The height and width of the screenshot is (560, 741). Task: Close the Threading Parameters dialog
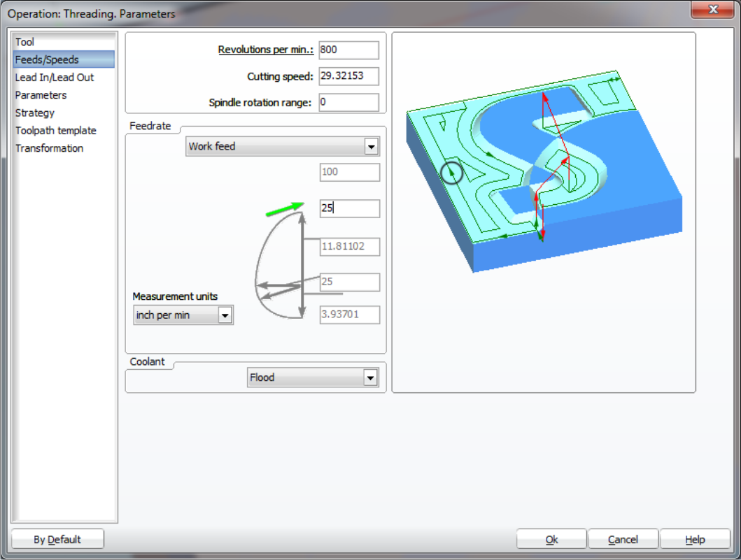point(712,10)
